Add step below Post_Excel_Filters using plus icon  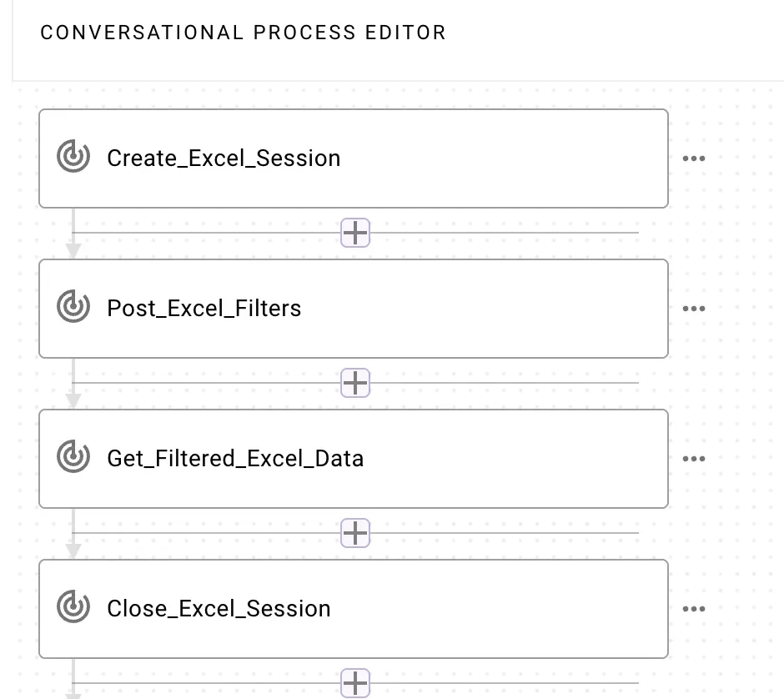(x=355, y=384)
